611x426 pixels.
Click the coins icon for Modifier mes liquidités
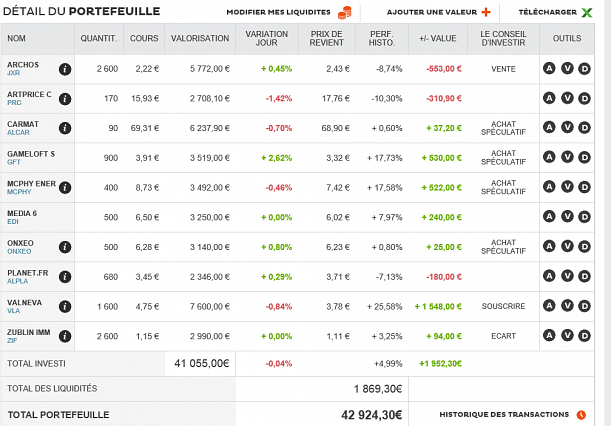click(x=344, y=12)
